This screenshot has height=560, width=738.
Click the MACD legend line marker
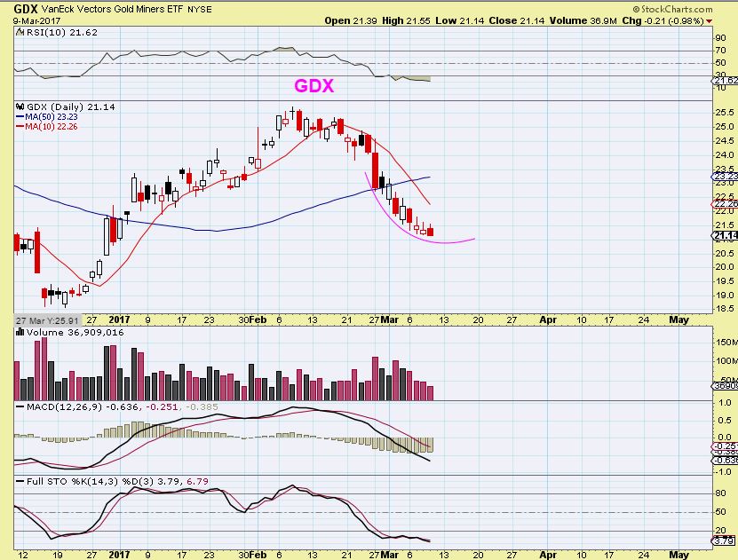[x=20, y=406]
